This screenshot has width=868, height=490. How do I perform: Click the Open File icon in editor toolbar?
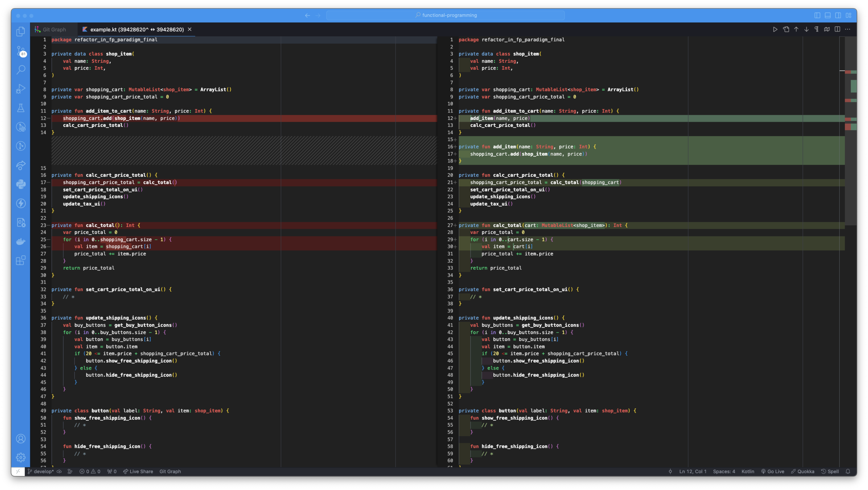(x=786, y=29)
